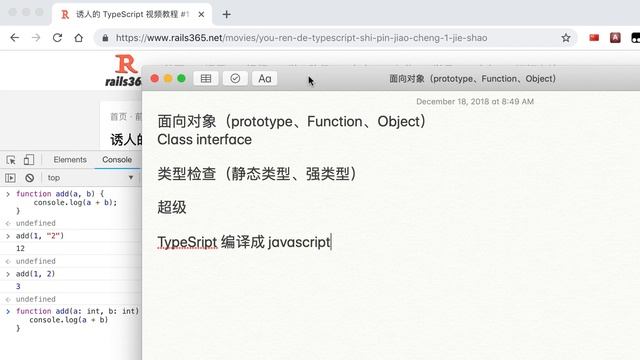This screenshot has height=360, width=640.
Task: Click the Class interface line in note
Action: [204, 140]
